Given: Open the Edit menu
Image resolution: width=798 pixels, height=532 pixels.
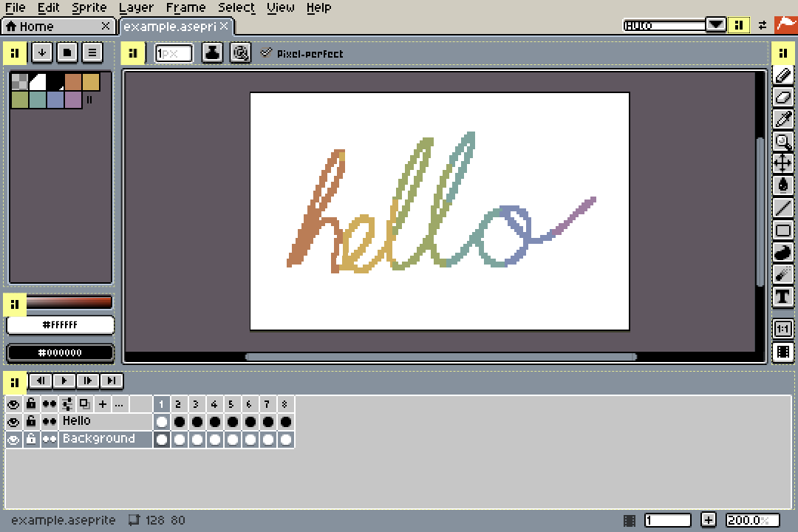Looking at the screenshot, I should 49,7.
